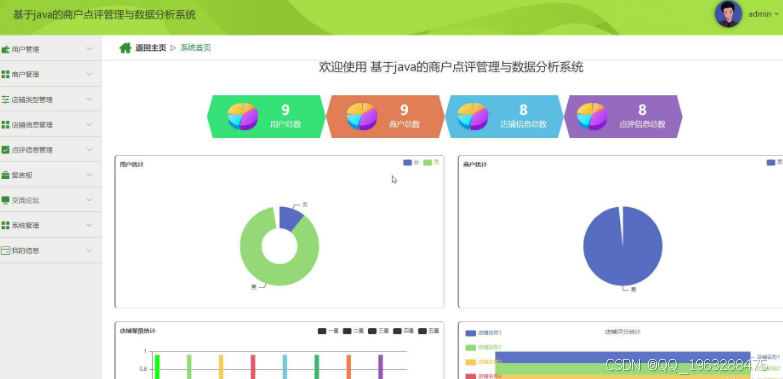Click the pie icon on 点评信息总数 card
783x379 pixels.
coord(592,116)
